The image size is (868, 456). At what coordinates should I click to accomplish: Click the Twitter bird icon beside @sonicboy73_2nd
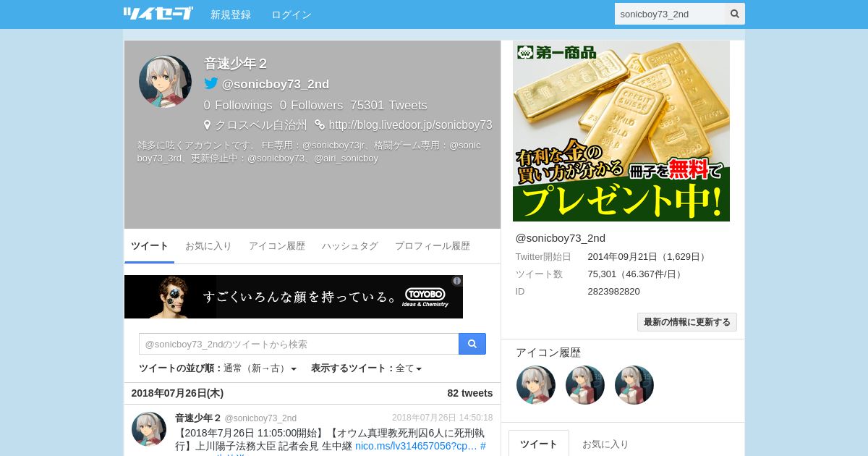(211, 83)
